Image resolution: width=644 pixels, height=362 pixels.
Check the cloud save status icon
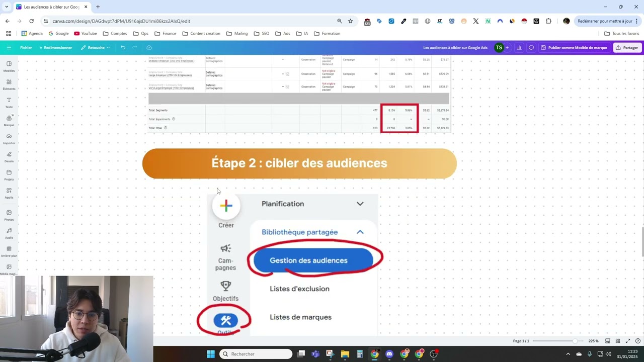(149, 48)
